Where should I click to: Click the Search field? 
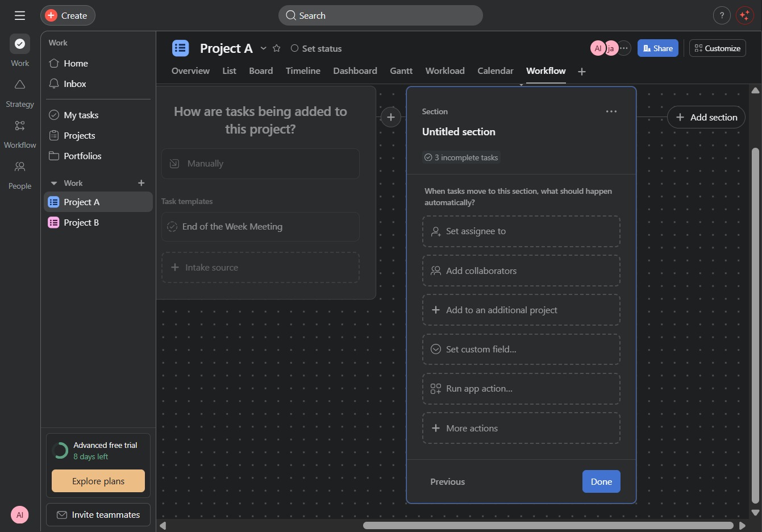coord(381,15)
